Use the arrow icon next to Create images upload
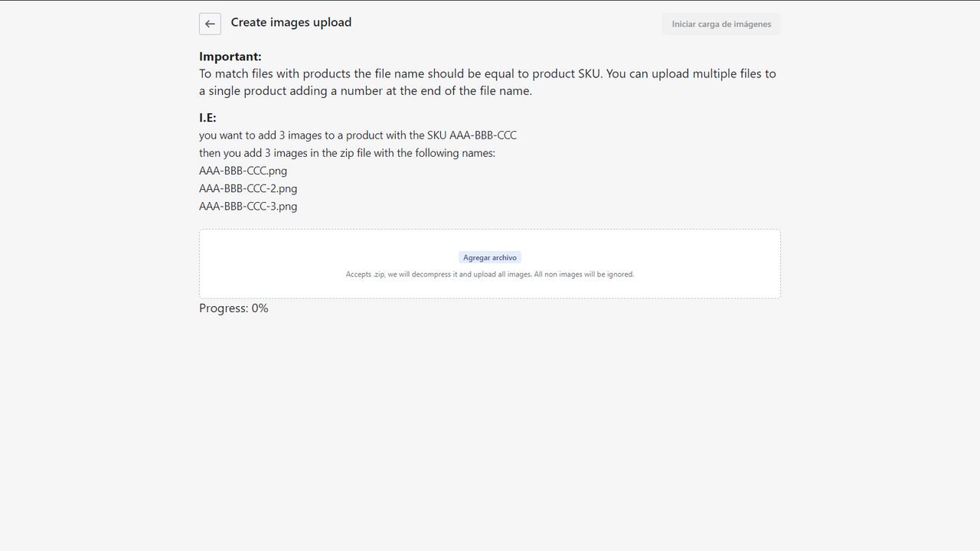 [x=210, y=24]
